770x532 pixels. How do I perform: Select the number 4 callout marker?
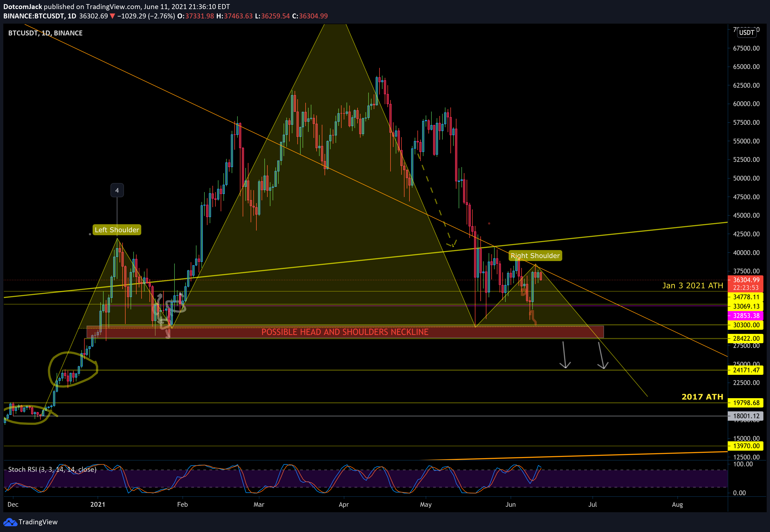coord(117,190)
